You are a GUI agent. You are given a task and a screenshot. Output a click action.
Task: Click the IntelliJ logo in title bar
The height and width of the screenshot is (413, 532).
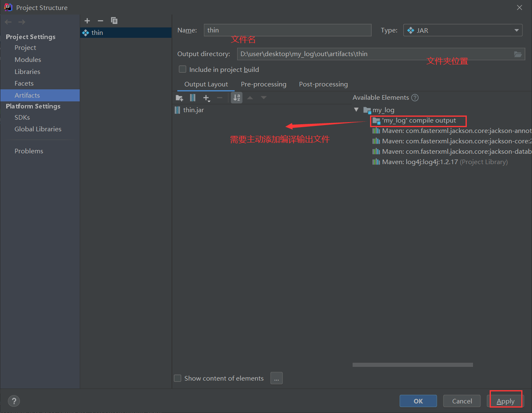8,7
